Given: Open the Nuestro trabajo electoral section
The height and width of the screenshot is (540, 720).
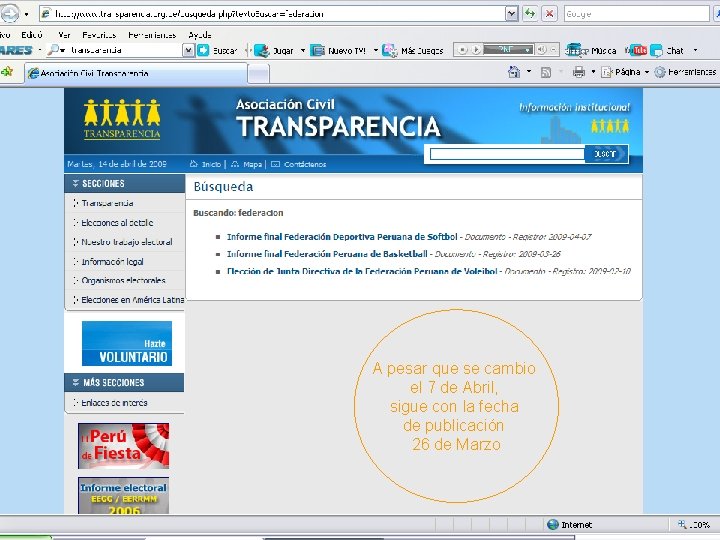Looking at the screenshot, I should (127, 242).
